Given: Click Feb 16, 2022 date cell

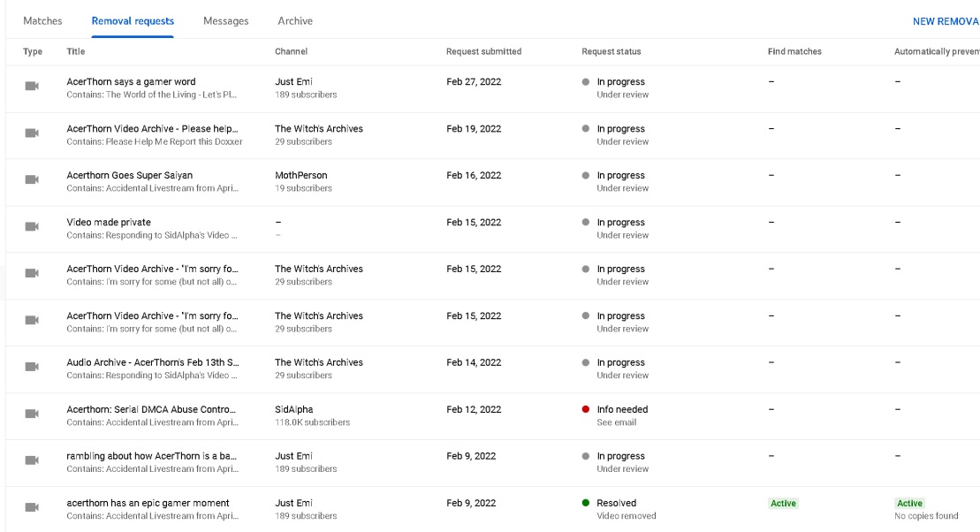Looking at the screenshot, I should [474, 176].
